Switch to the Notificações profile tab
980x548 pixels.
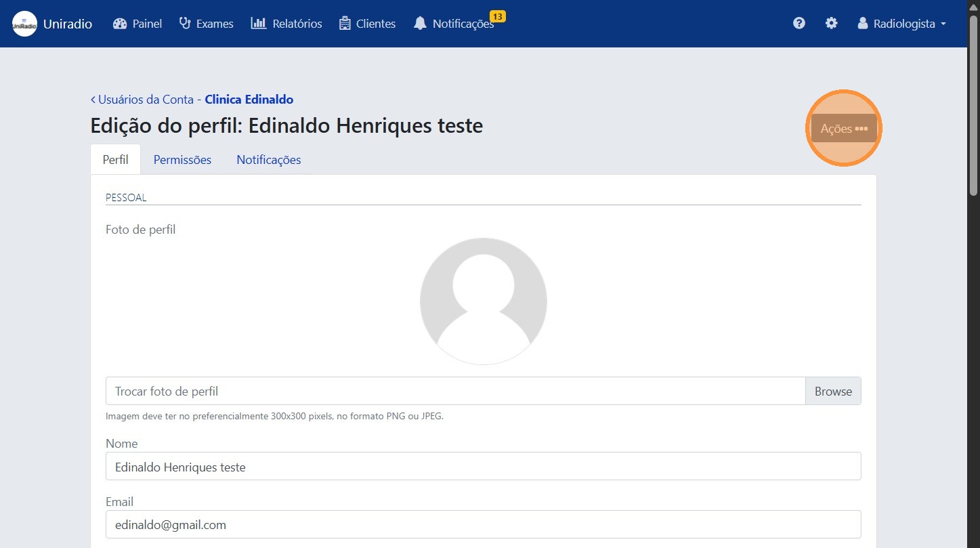point(268,160)
